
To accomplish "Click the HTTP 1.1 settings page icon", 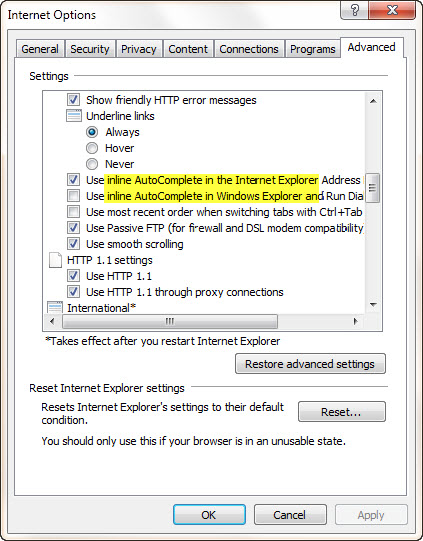I will (x=55, y=260).
